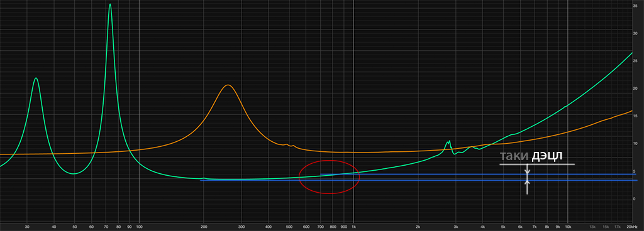This screenshot has height=231, width=644.
Task: Click the 6k frequency axis label
Action: [x=520, y=227]
